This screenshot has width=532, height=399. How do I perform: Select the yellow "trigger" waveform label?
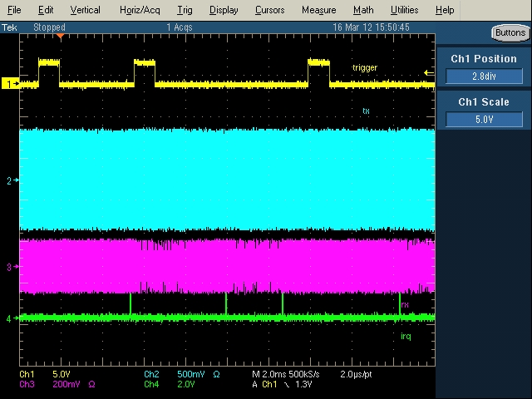pos(365,67)
